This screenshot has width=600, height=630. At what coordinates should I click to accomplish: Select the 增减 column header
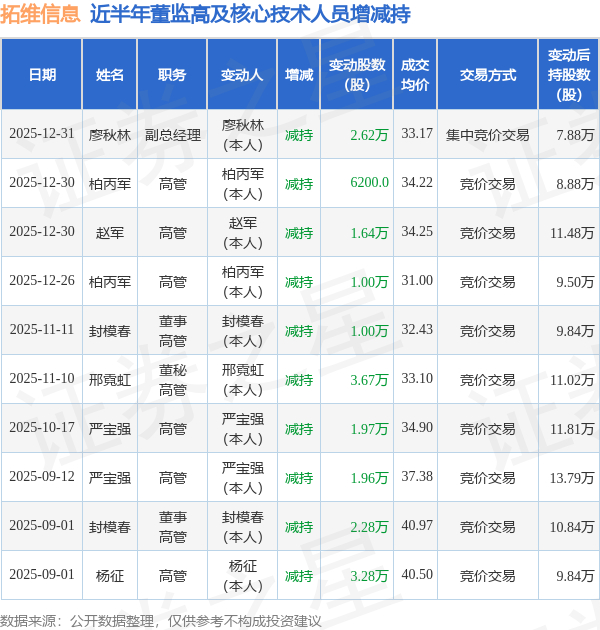coord(299,75)
